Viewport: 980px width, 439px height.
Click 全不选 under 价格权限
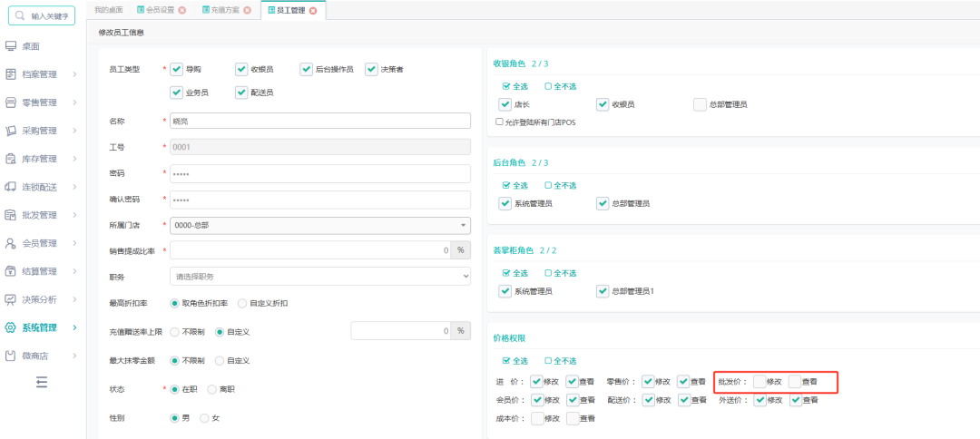pos(561,361)
